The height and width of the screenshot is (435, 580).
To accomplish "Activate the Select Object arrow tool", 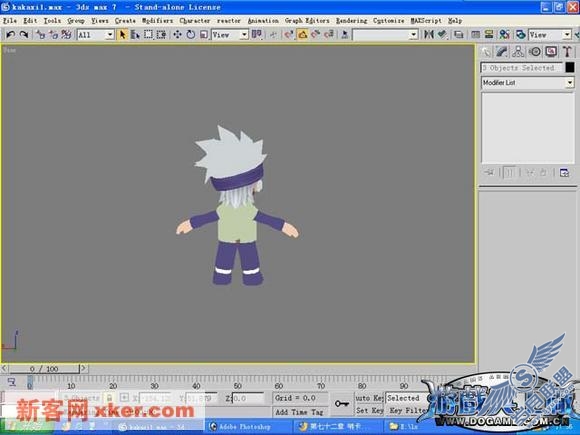I will click(x=122, y=34).
